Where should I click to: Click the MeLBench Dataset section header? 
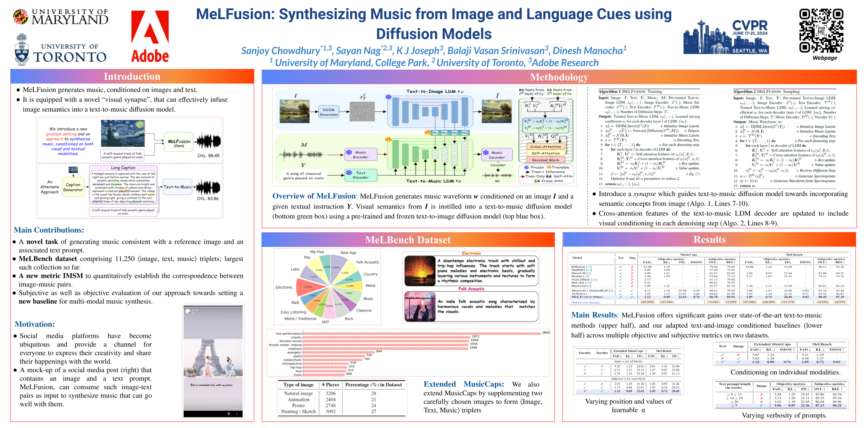coord(408,240)
